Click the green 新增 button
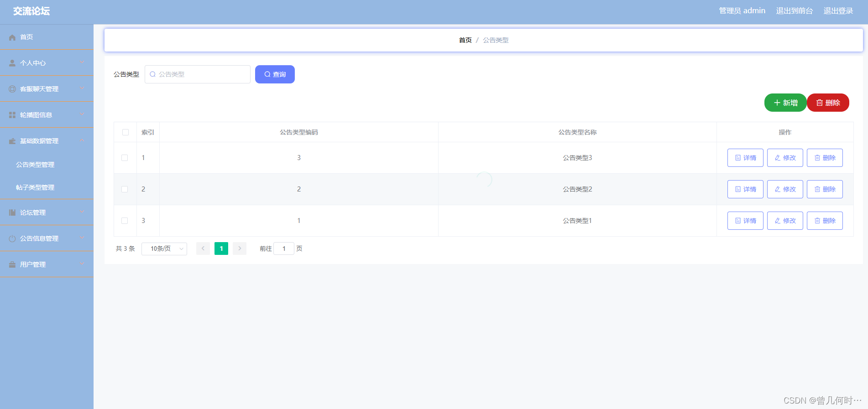 tap(785, 103)
